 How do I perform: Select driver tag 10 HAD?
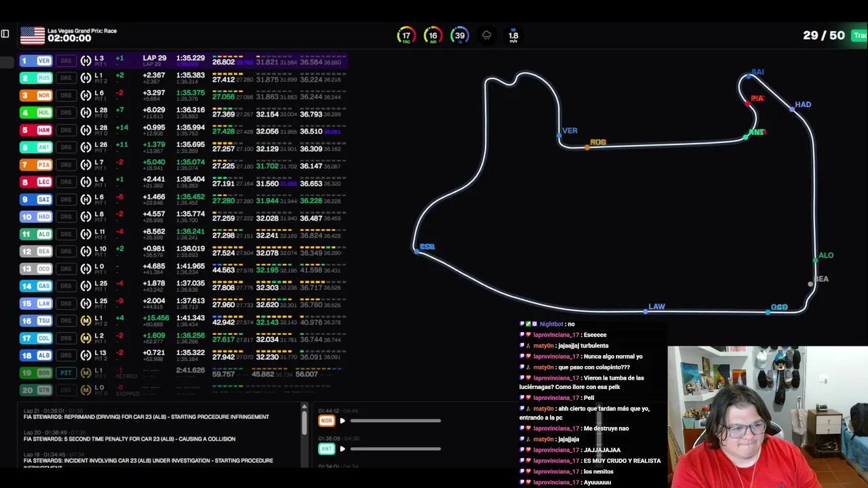pos(36,217)
